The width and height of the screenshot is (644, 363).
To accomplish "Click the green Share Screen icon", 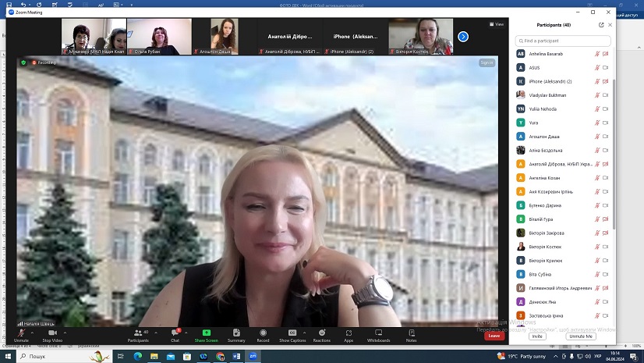I will 206,333.
